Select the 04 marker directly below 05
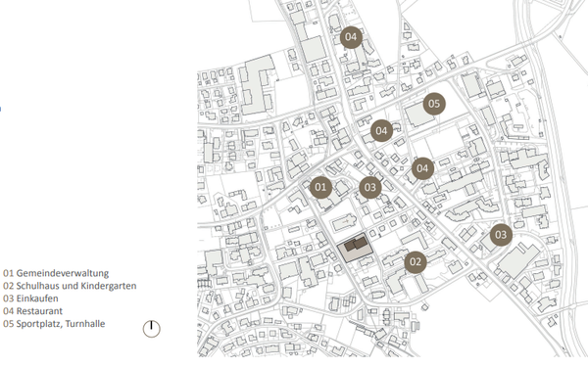Viewport: 588px width, 368px height. click(422, 168)
